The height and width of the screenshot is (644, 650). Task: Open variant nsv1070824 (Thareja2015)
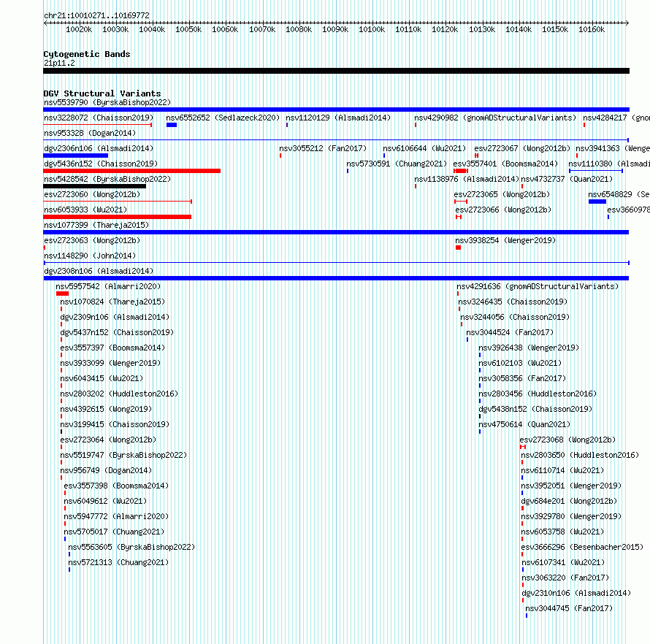pyautogui.click(x=112, y=302)
